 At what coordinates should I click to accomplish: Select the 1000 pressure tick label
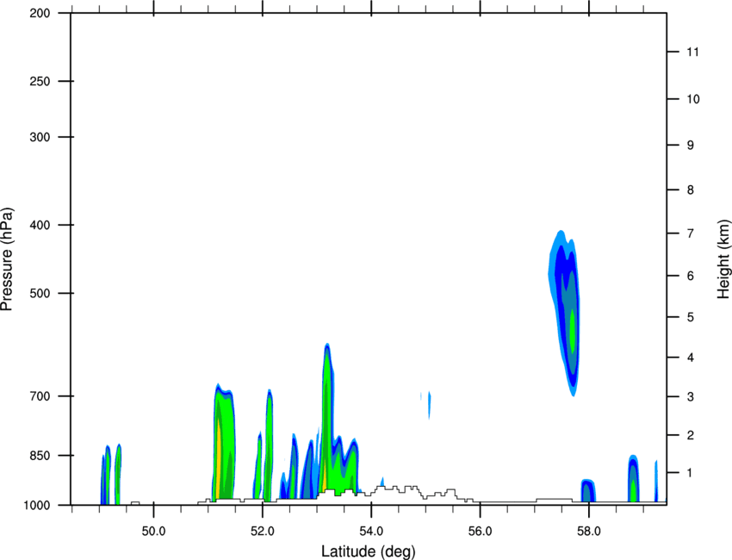(37, 506)
